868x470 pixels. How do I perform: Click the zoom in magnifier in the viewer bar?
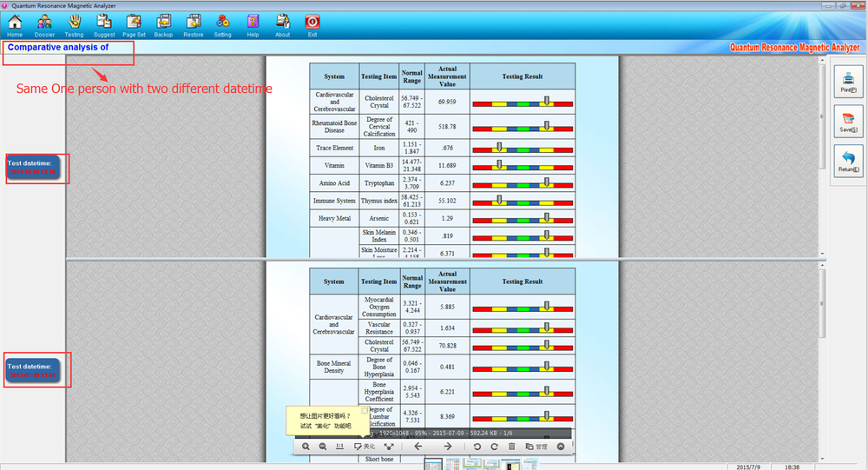(306, 447)
